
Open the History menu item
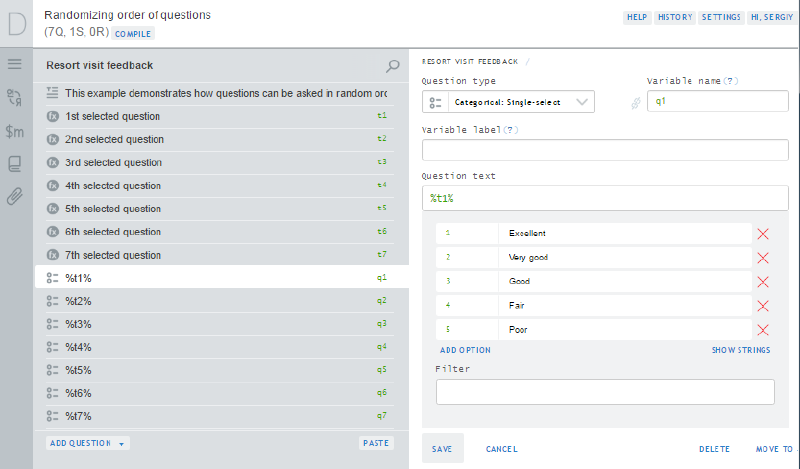(675, 18)
